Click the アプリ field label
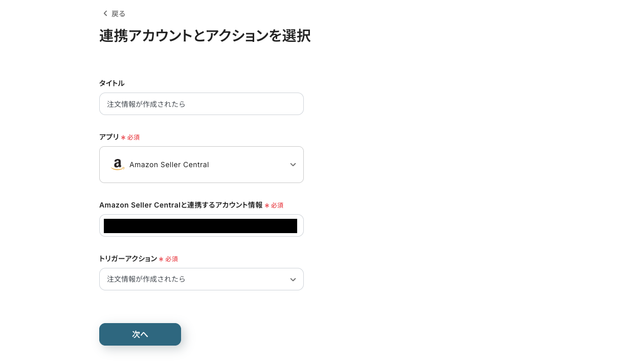This screenshot has height=364, width=624. click(109, 137)
